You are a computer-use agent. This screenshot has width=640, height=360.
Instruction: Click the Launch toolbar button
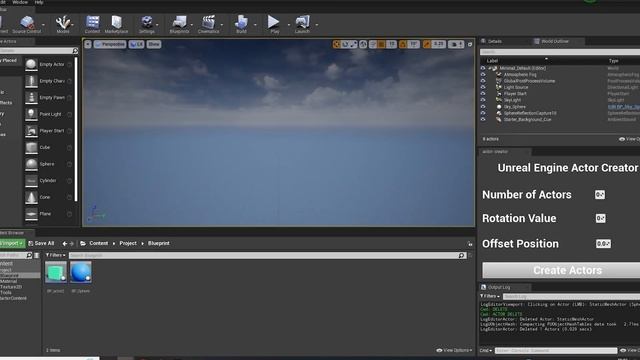[302, 24]
